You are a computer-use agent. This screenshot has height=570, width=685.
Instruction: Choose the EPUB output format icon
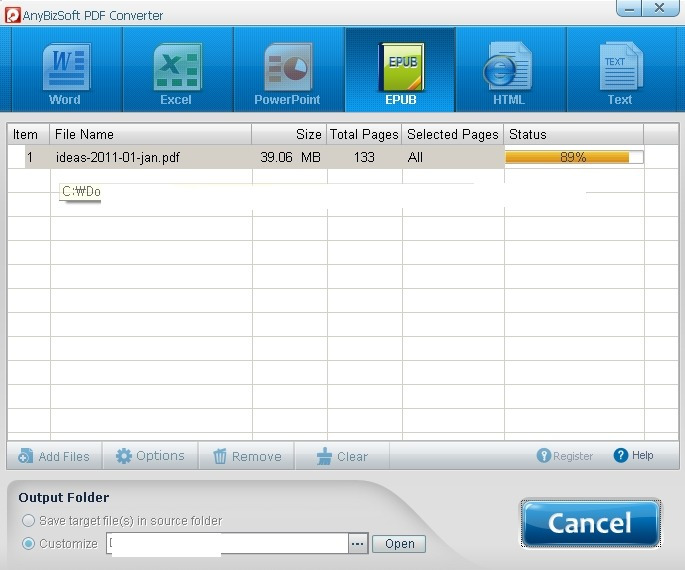coord(400,70)
